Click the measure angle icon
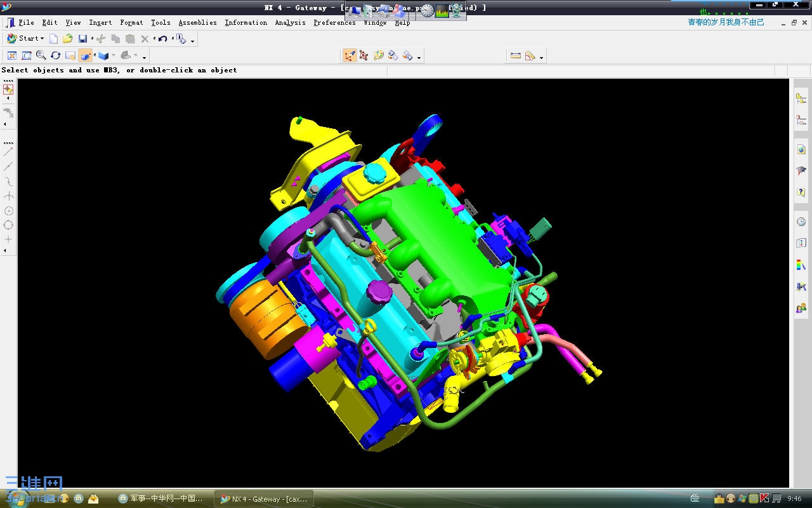This screenshot has height=508, width=812. coord(530,56)
